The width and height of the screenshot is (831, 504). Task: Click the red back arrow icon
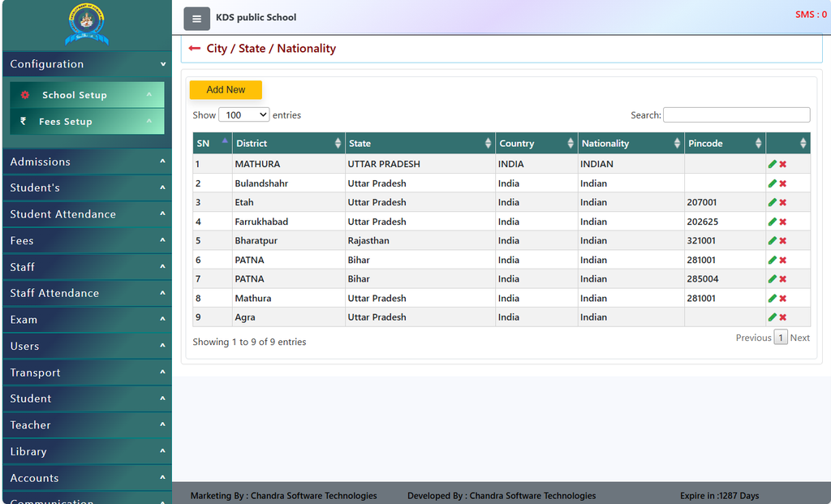tap(195, 48)
